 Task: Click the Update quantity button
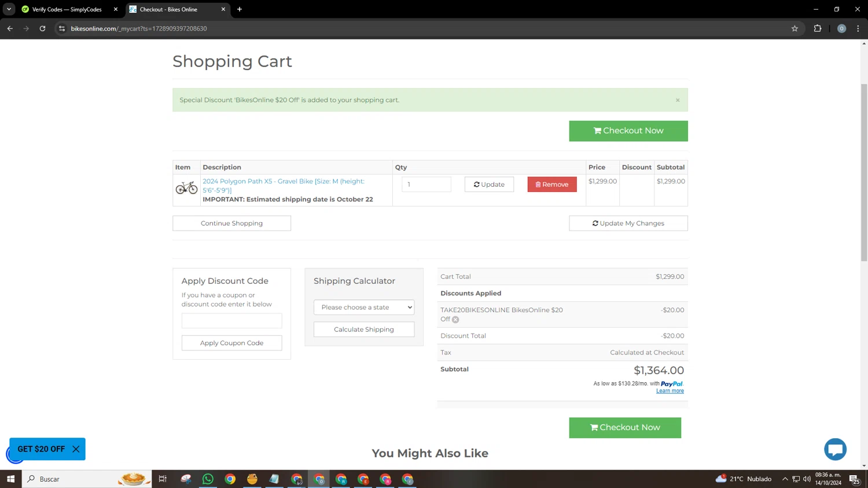pyautogui.click(x=489, y=184)
